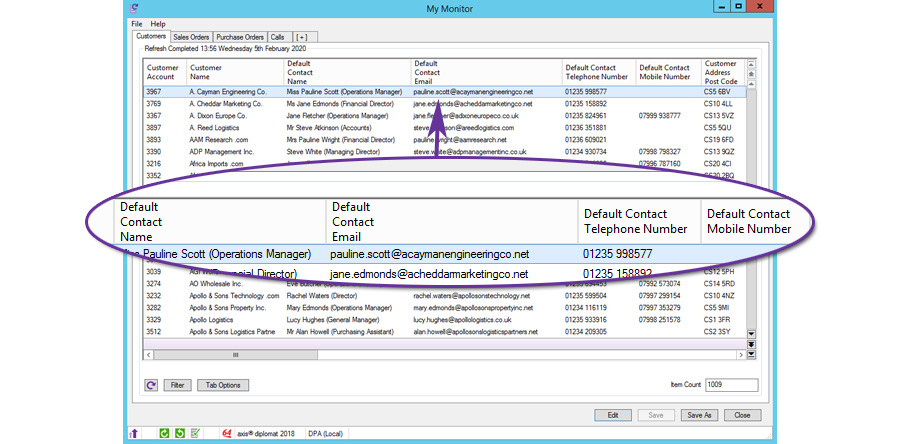Screen dimensions: 900x444
Task: Switch to the Sales Orders tab
Action: [x=191, y=37]
